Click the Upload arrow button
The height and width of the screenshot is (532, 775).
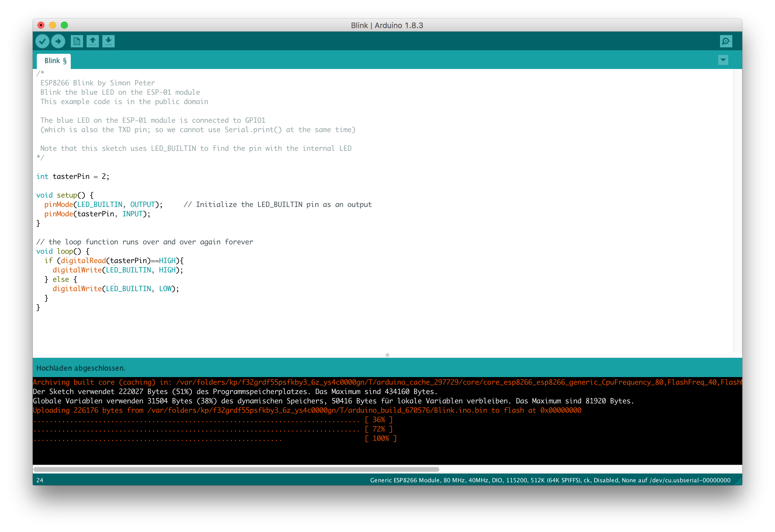click(58, 41)
